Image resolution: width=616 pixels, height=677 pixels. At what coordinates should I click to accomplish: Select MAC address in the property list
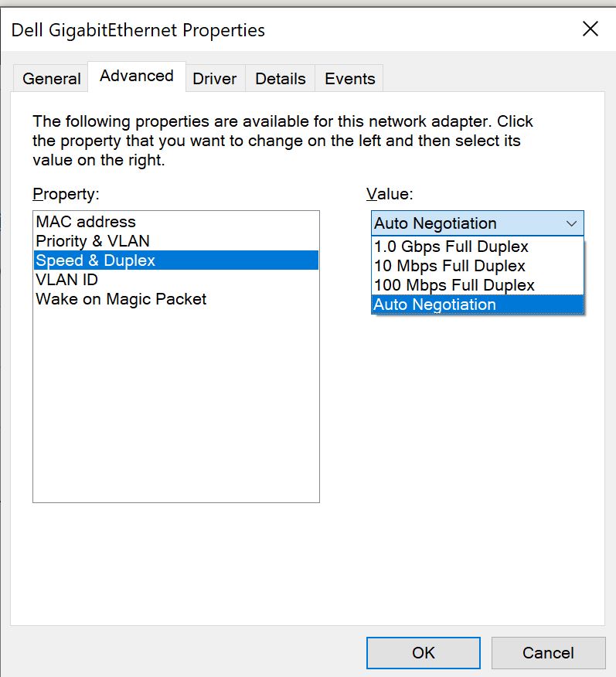click(x=86, y=222)
